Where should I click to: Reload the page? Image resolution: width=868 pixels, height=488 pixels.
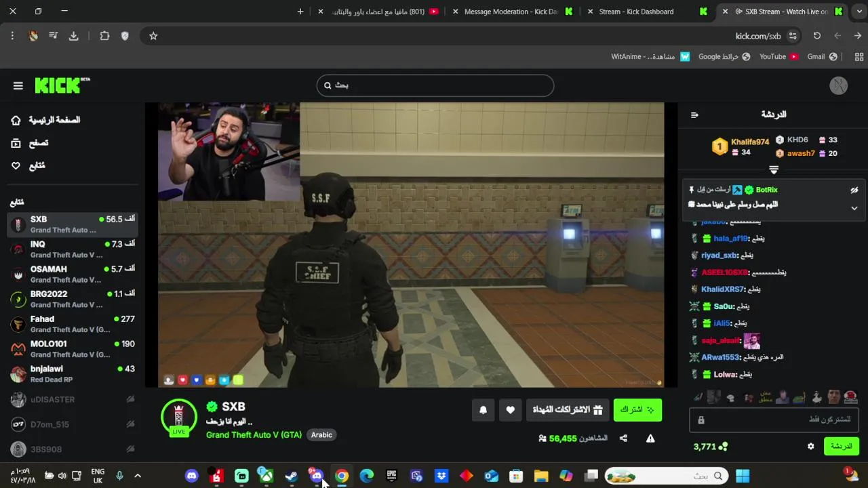(817, 36)
